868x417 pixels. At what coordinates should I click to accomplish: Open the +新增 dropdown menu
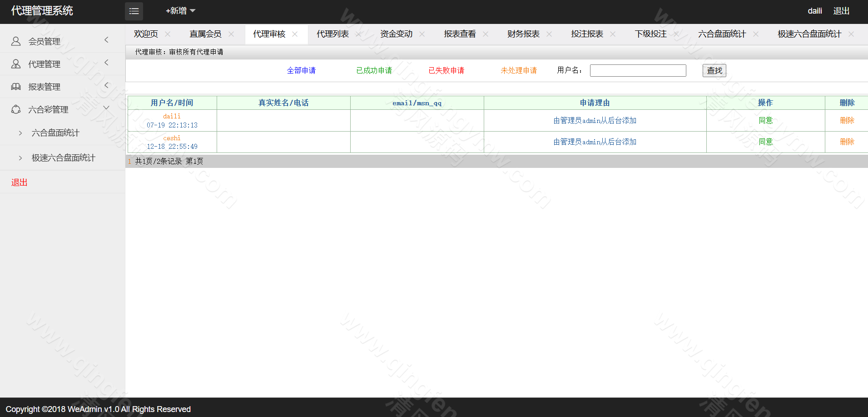(180, 11)
